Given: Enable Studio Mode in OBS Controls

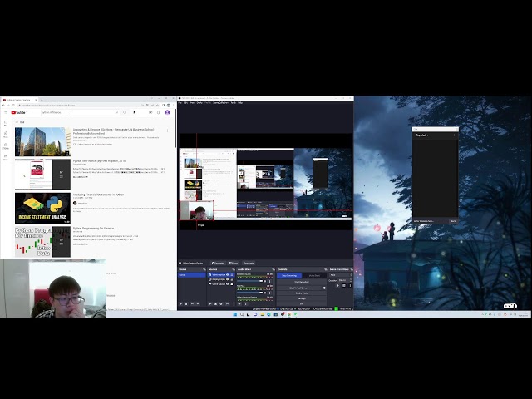Looking at the screenshot, I should click(x=302, y=293).
